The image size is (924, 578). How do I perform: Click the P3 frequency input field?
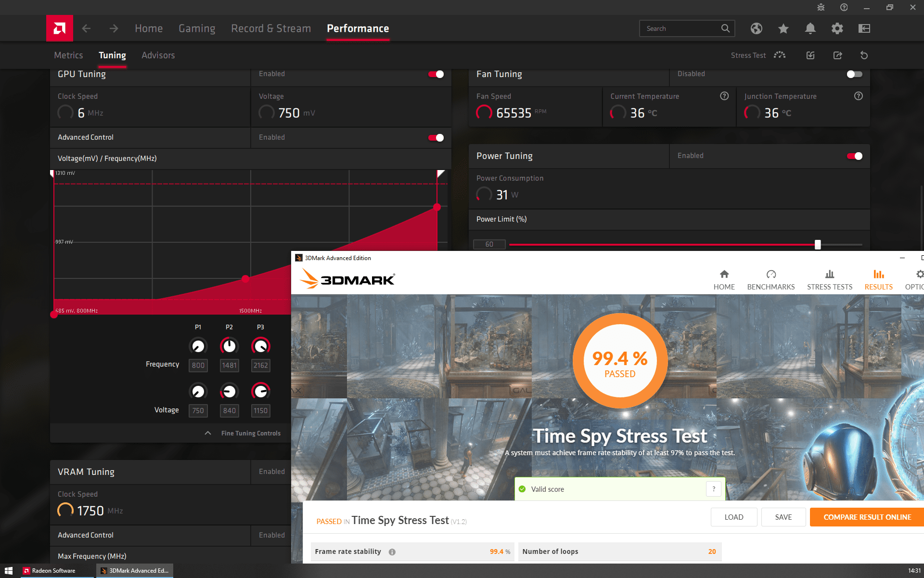pyautogui.click(x=260, y=365)
